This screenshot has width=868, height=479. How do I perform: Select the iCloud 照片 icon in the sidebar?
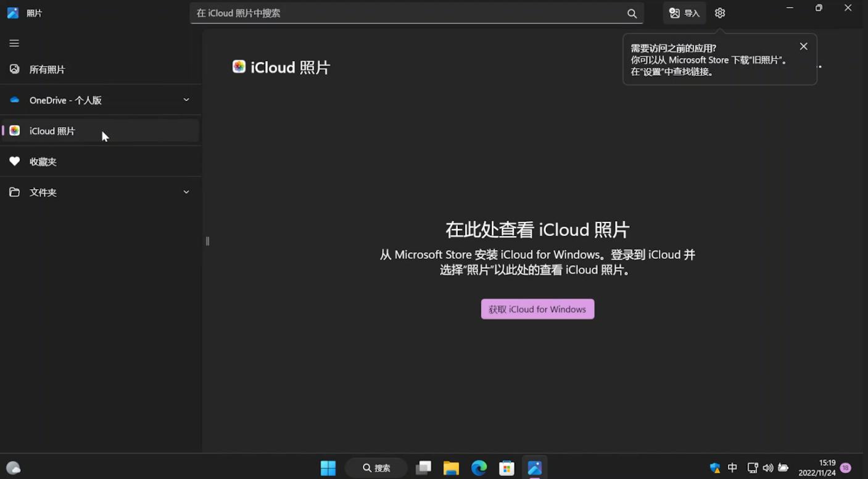click(14, 131)
